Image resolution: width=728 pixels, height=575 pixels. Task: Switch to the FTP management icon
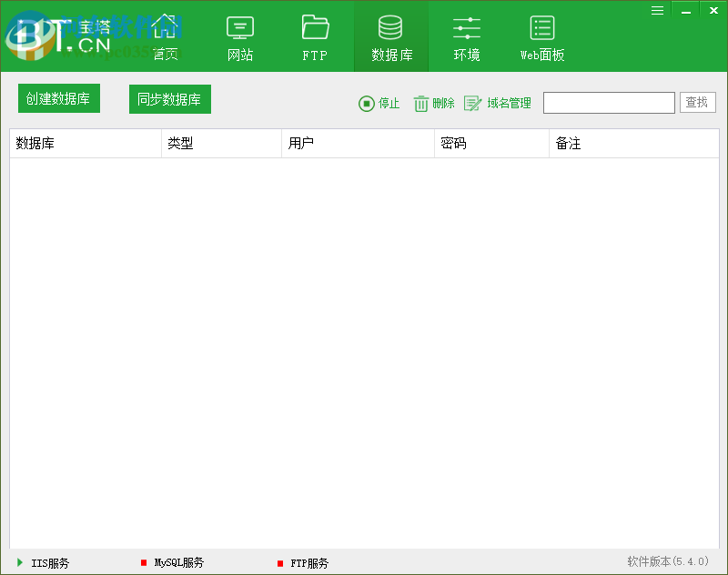click(315, 36)
